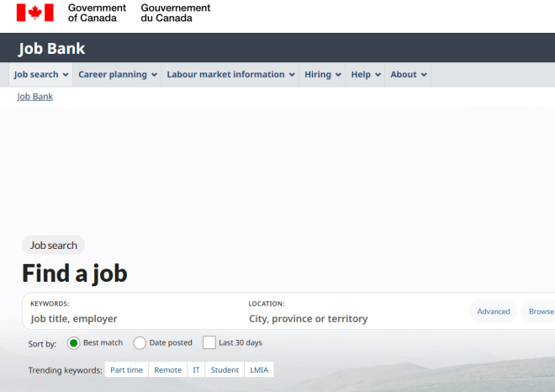The height and width of the screenshot is (392, 555).
Task: Open the About menu
Action: tap(408, 75)
